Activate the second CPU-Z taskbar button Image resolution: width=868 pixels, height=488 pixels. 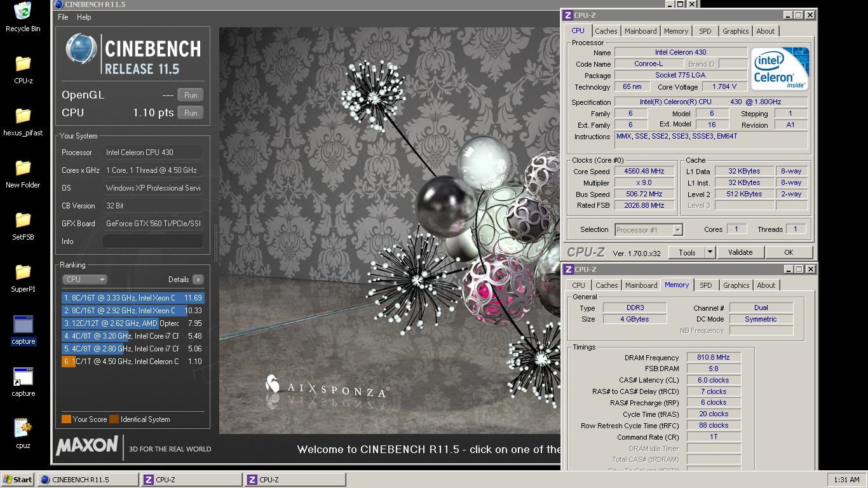[295, 480]
